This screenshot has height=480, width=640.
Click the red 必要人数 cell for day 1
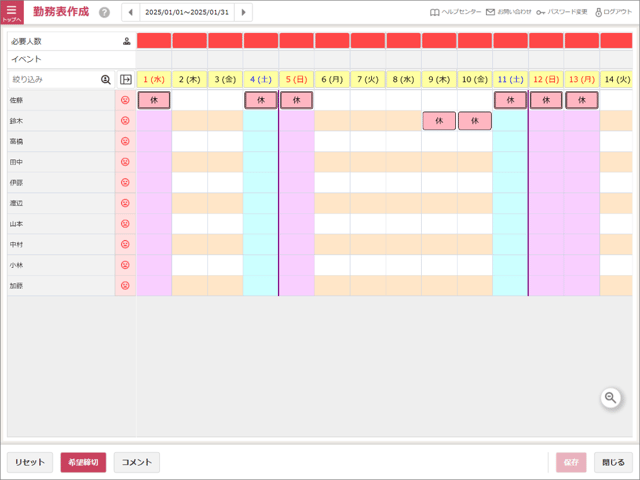(154, 41)
